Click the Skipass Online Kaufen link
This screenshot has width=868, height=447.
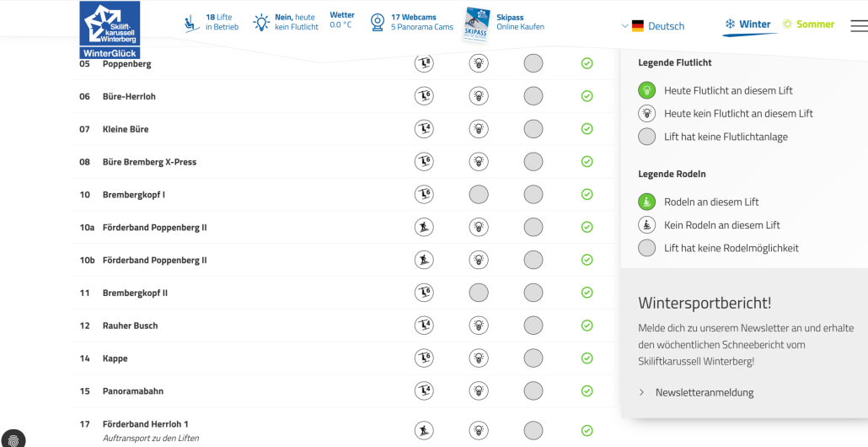click(520, 22)
